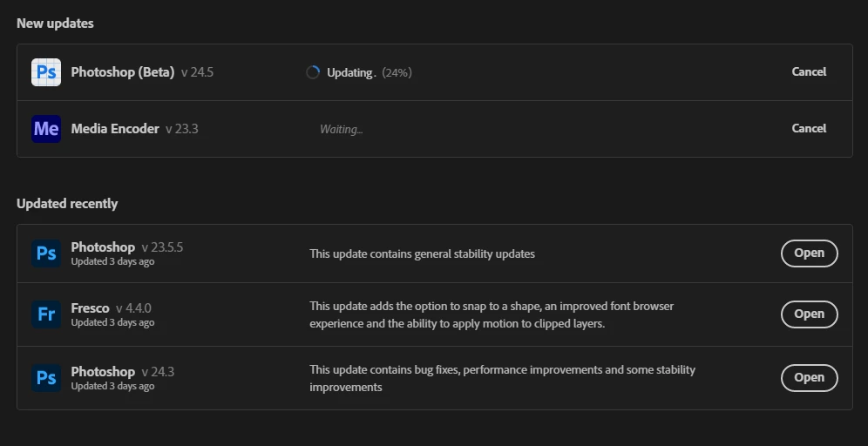Click the Photoshop v 23.5.5 app icon
Screen dimensions: 868x446
tap(46, 253)
